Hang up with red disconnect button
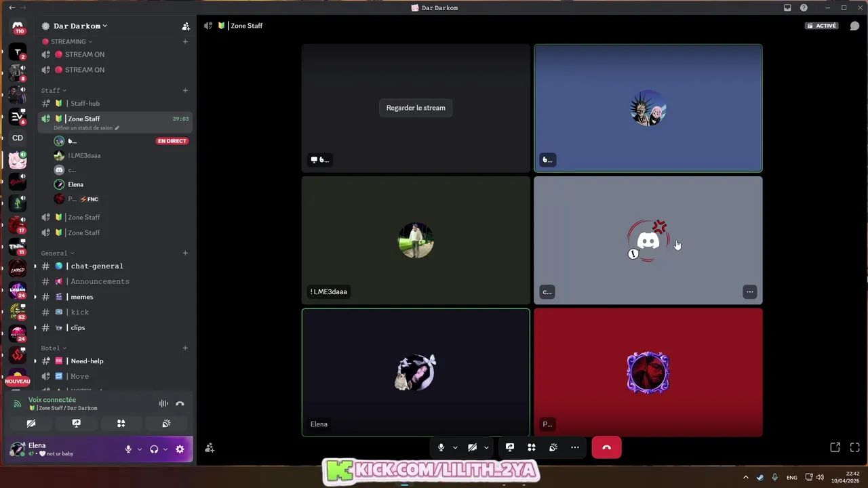This screenshot has width=868, height=488. pos(606,447)
